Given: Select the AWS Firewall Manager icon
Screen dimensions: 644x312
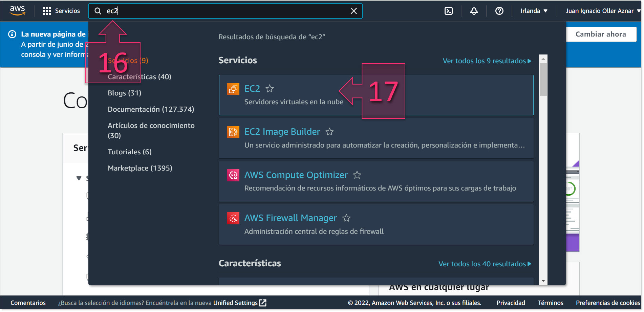Looking at the screenshot, I should [x=233, y=218].
